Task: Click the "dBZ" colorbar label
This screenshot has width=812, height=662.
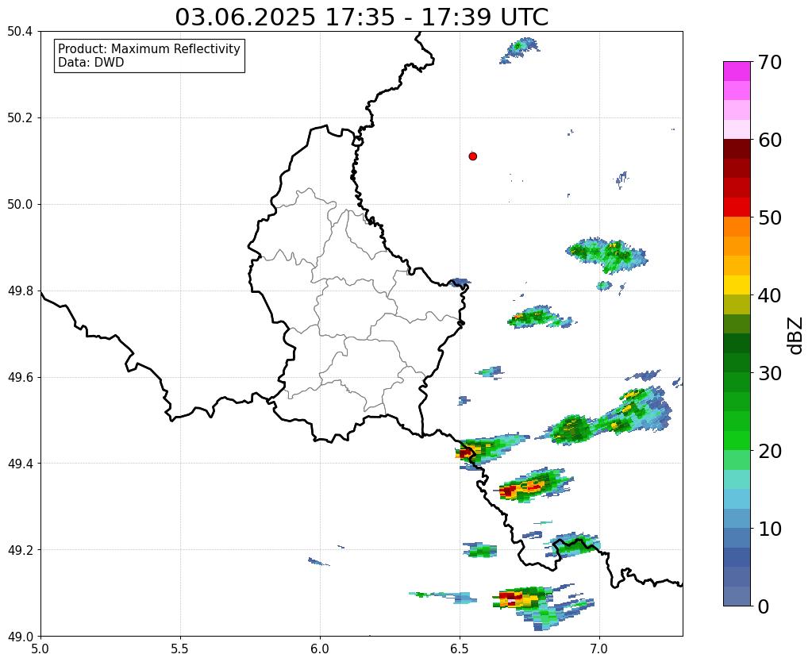Action: [x=796, y=336]
